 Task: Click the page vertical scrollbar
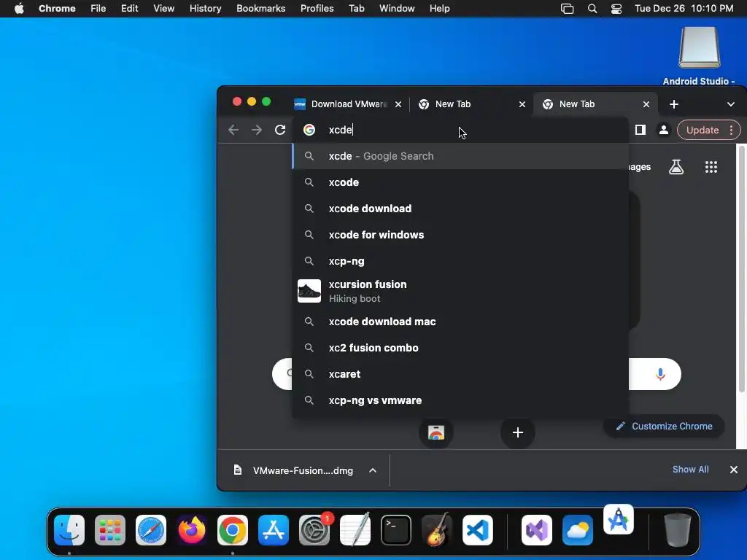[741, 269]
